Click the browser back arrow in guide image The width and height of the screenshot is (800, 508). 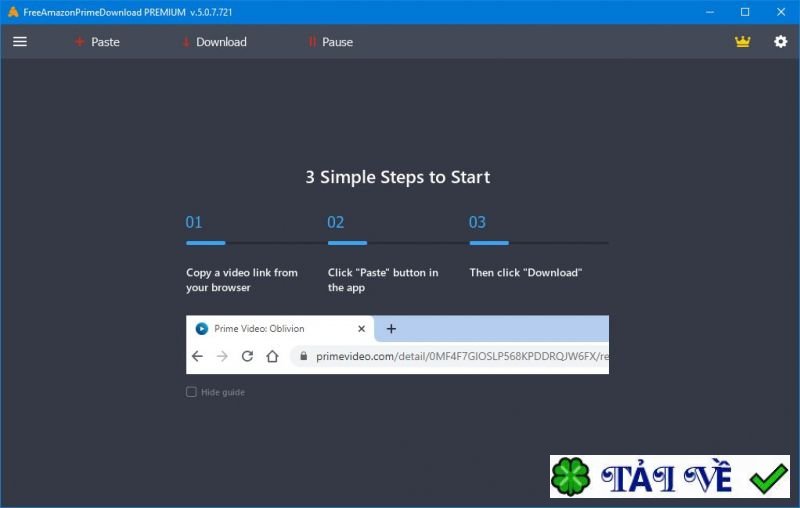point(197,356)
